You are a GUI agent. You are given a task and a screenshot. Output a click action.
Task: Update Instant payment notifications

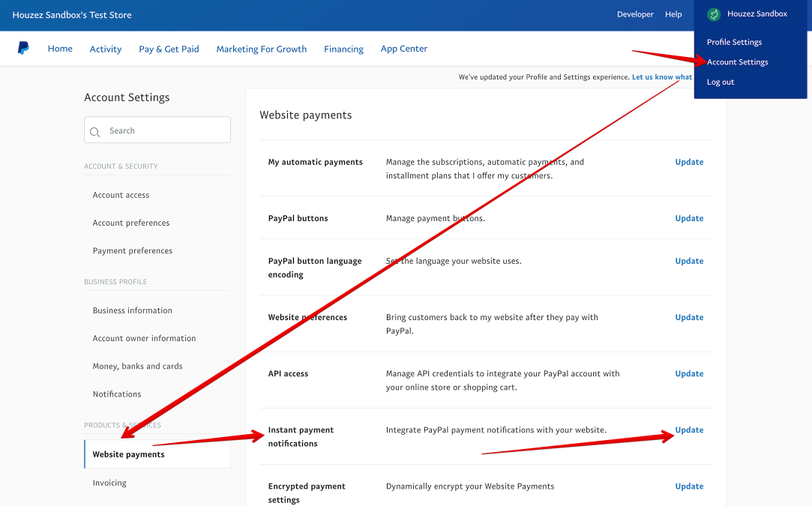689,430
